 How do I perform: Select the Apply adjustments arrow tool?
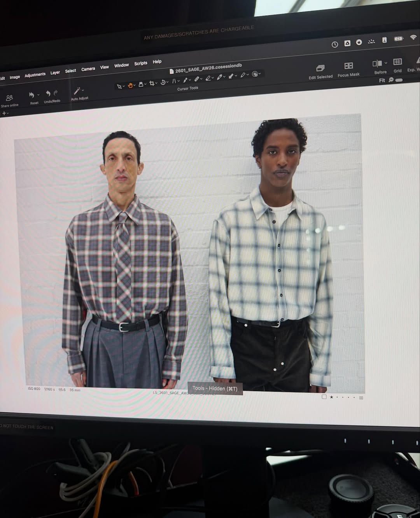coord(231,76)
